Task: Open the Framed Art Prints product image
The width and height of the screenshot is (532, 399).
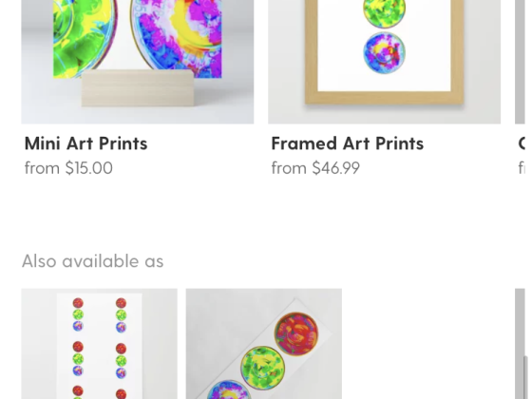Action: 384,62
